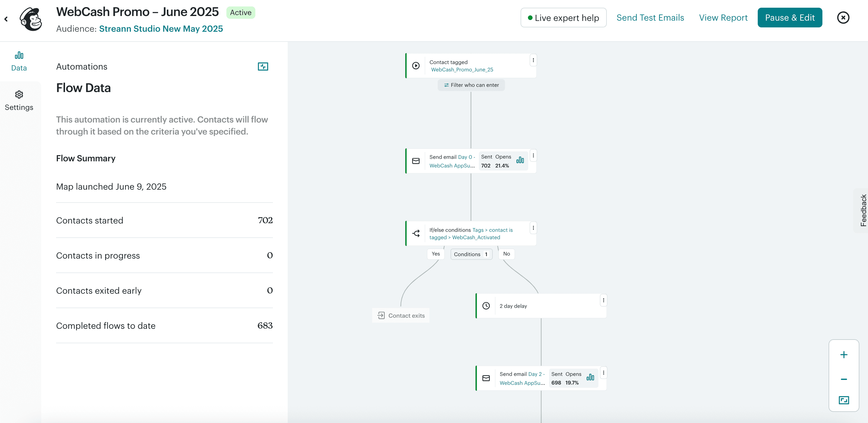Image resolution: width=868 pixels, height=423 pixels.
Task: Click Day 0 email Opens 21.4%
Action: [x=502, y=166]
